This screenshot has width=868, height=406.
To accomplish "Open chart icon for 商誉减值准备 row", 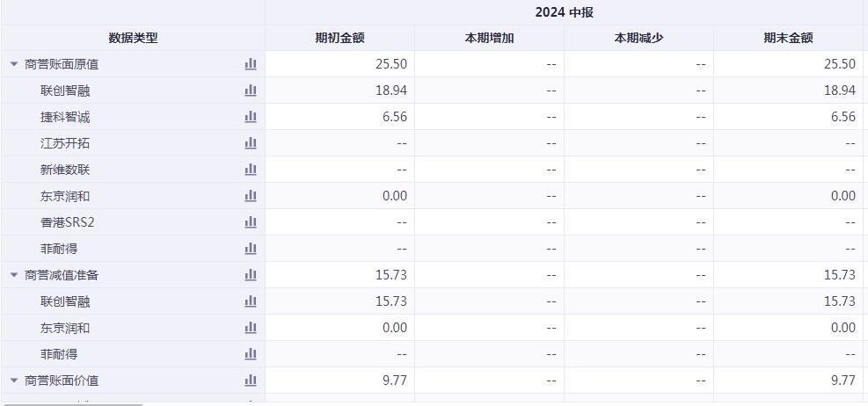I will click(x=251, y=275).
